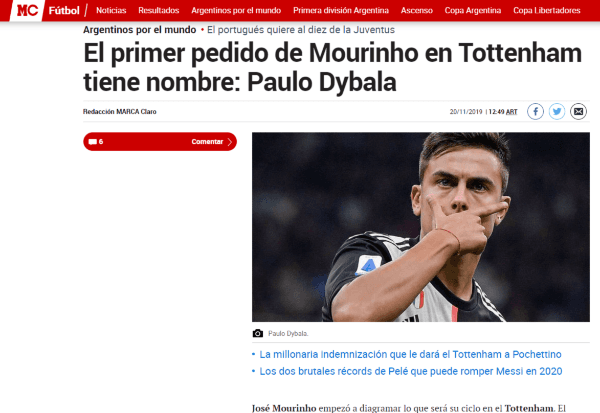Go to Resultados in the navigation bar

coord(158,10)
